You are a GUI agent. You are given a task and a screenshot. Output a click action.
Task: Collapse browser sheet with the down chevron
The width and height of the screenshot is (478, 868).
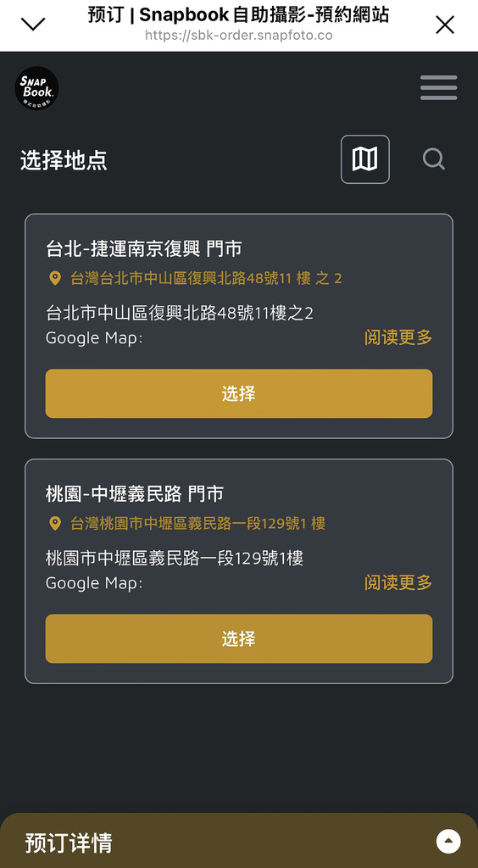pyautogui.click(x=33, y=24)
